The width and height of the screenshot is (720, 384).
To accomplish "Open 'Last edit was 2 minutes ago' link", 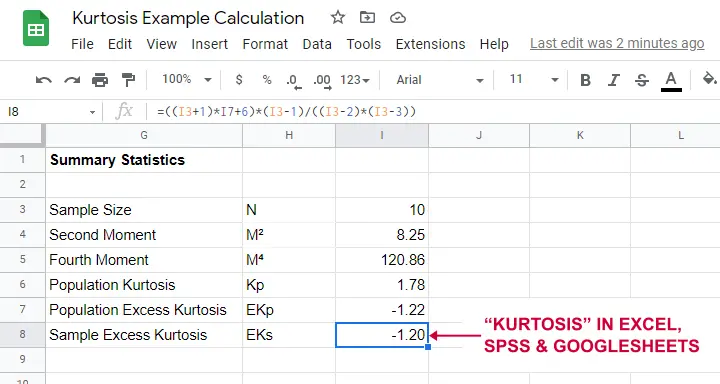I will point(617,43).
